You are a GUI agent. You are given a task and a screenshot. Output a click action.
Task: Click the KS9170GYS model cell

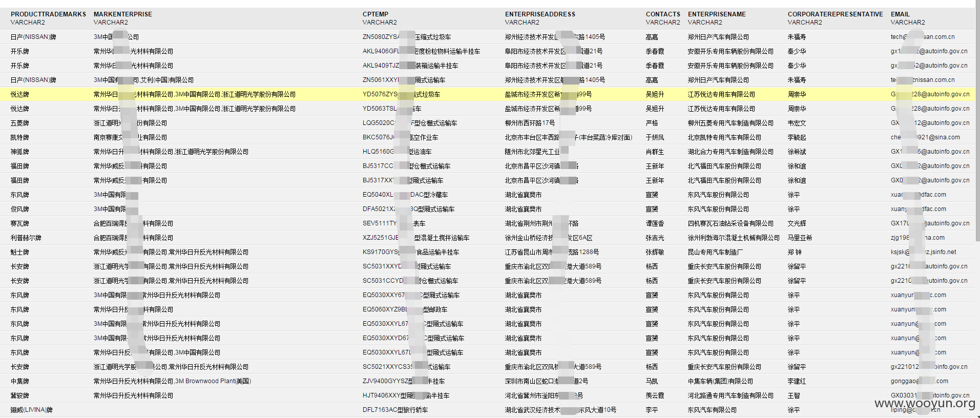[x=411, y=252]
